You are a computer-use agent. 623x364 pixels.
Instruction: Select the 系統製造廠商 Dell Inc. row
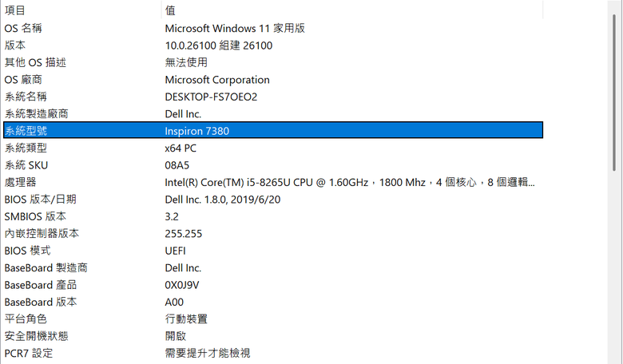[273, 113]
